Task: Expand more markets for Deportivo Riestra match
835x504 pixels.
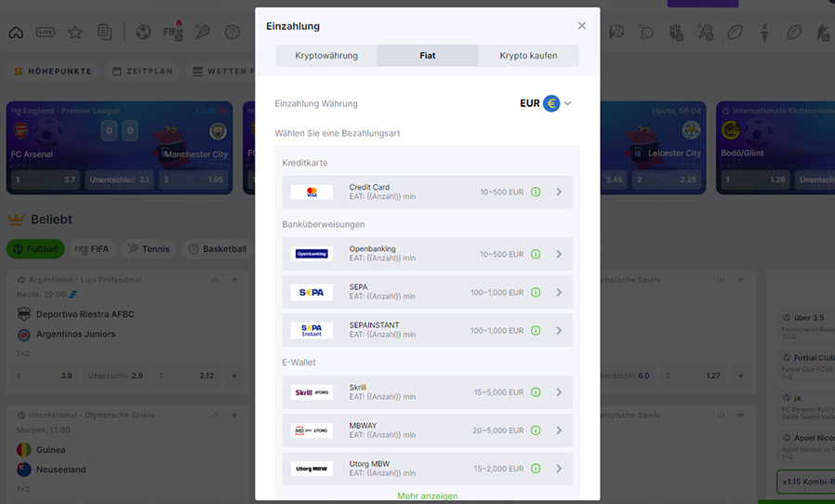Action: point(233,376)
